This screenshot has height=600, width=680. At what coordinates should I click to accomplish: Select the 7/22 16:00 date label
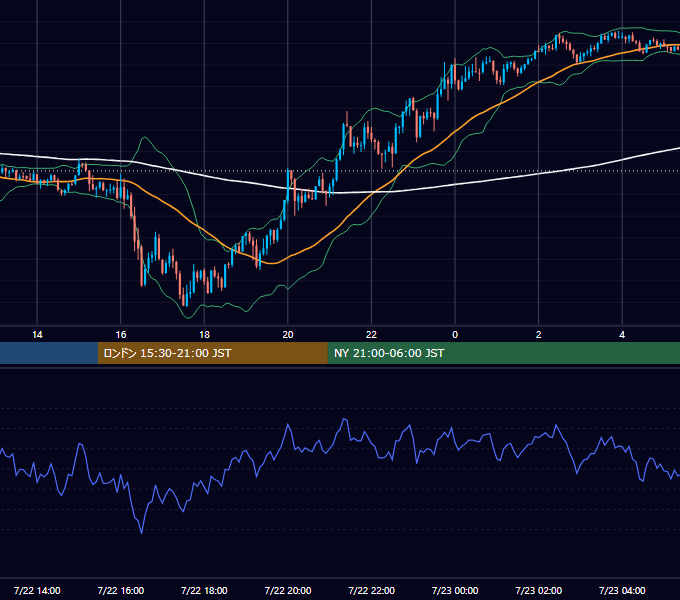tap(121, 590)
